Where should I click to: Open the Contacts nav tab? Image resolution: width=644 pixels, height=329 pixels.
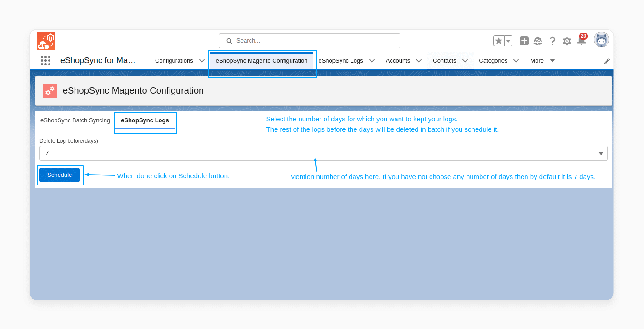point(444,61)
